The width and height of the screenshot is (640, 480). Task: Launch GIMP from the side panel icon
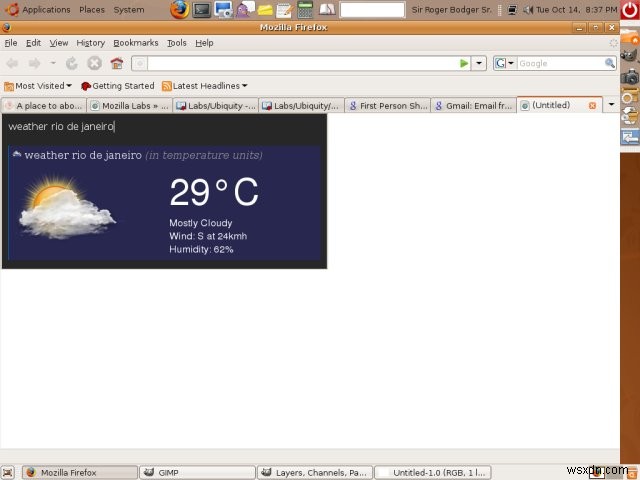click(629, 56)
